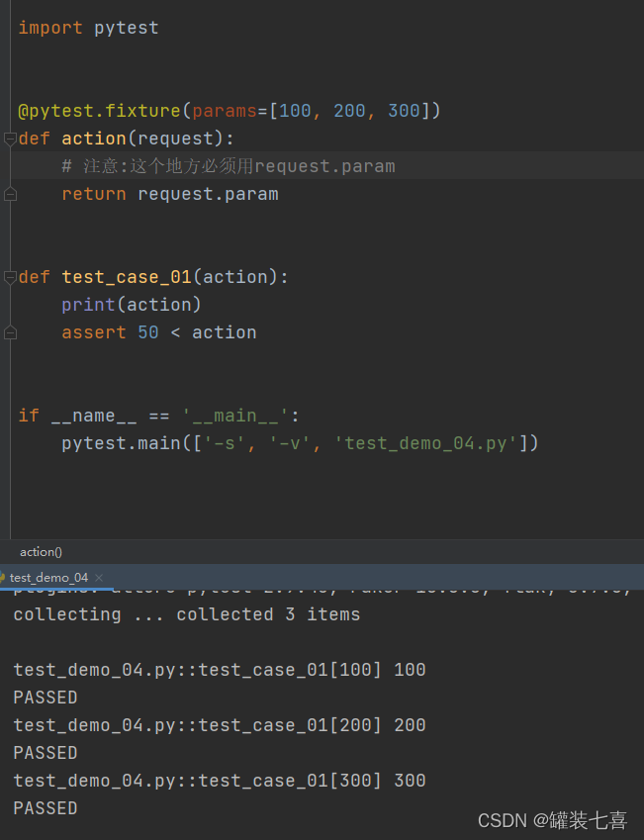Screen dimensions: 644x840
Task: Collapse the action function fold marker
Action: tap(10, 140)
